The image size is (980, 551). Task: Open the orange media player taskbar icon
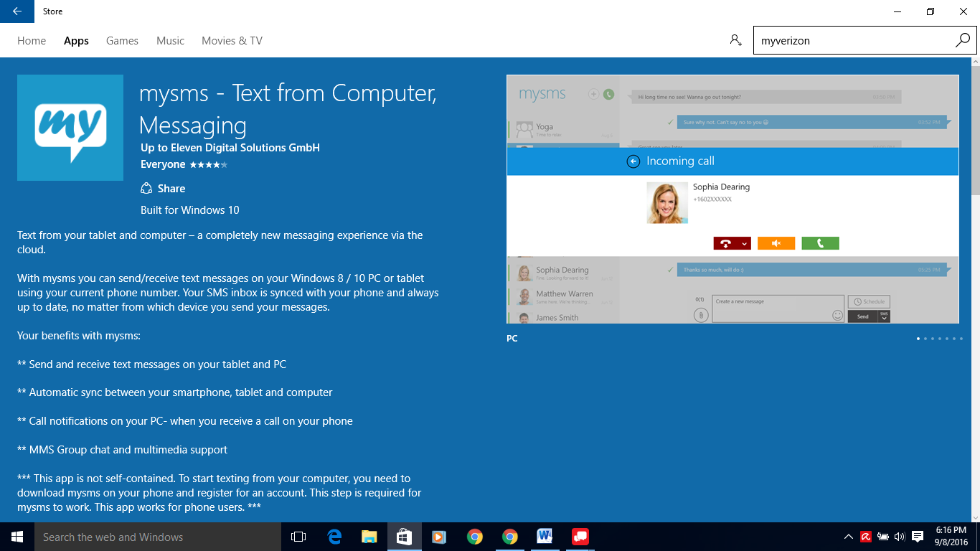pyautogui.click(x=439, y=537)
